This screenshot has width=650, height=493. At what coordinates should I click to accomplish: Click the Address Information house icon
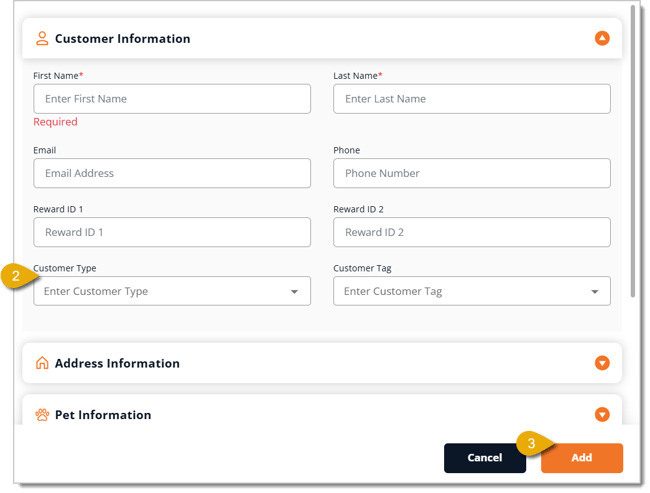pos(42,363)
